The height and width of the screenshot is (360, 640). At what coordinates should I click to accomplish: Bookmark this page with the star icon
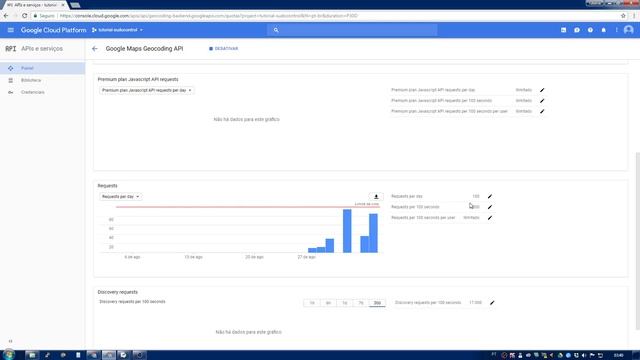(x=623, y=16)
